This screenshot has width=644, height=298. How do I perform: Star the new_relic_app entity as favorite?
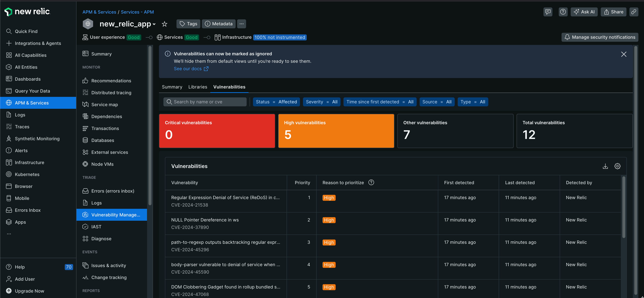(165, 24)
